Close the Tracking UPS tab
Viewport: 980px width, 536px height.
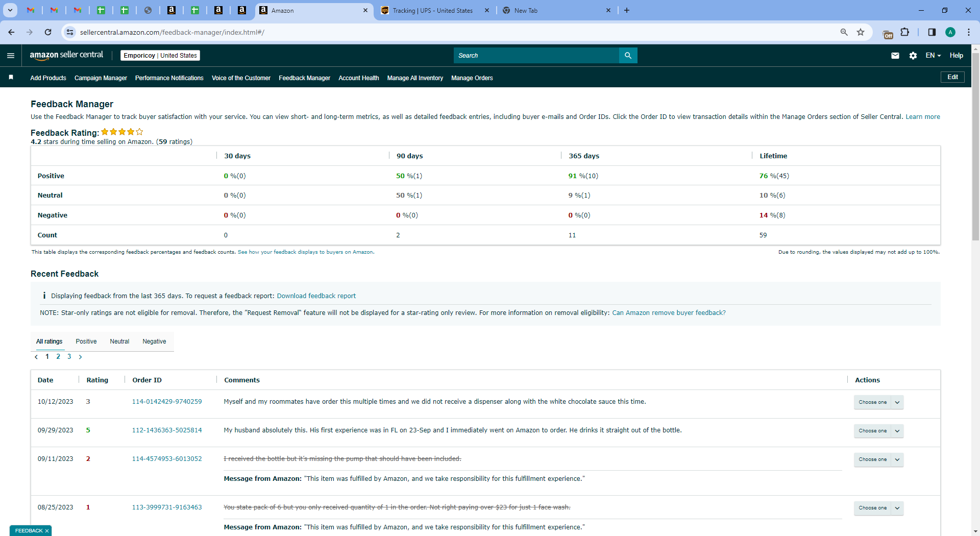(486, 10)
